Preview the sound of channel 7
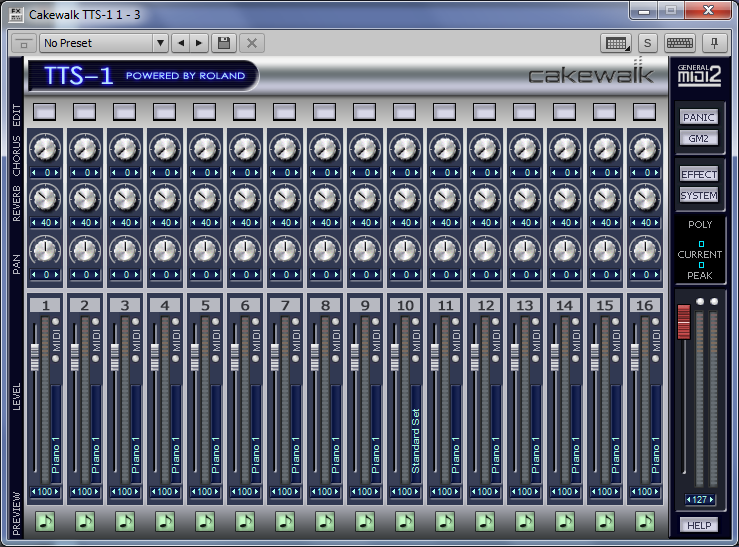Image resolution: width=739 pixels, height=547 pixels. coord(285,521)
